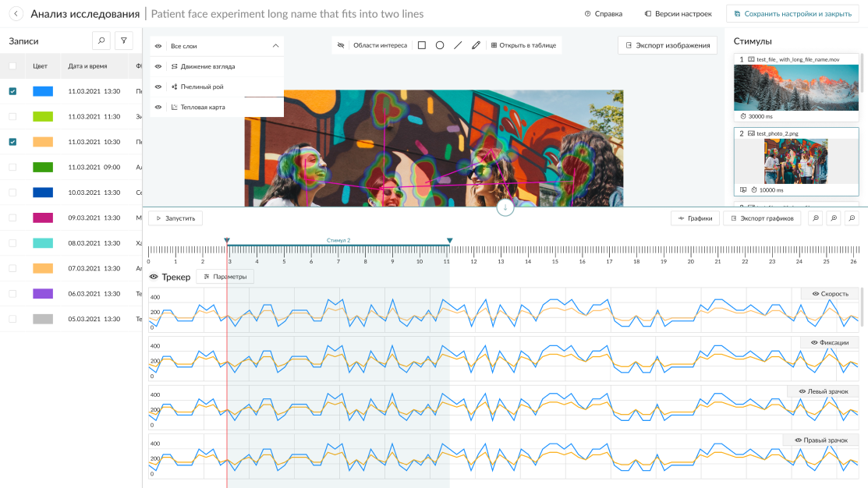868x488 pixels.
Task: Go back using the header arrow icon
Action: (16, 14)
